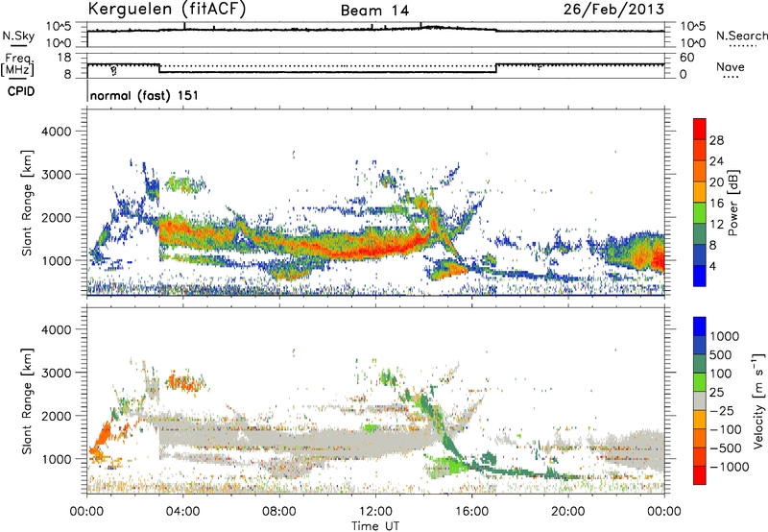Click the Slant Range label of power panel
The image size is (768, 532).
pos(27,203)
